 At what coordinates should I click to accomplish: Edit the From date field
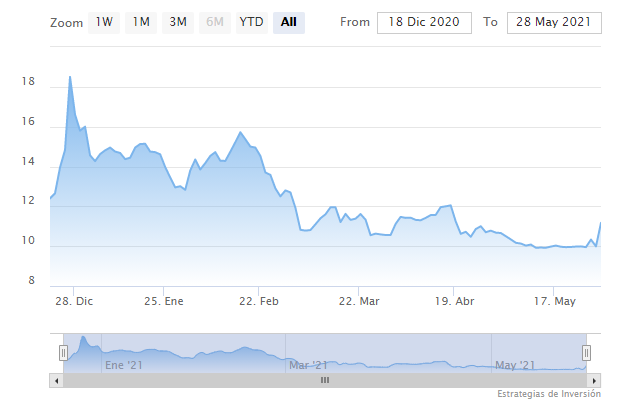click(x=424, y=23)
